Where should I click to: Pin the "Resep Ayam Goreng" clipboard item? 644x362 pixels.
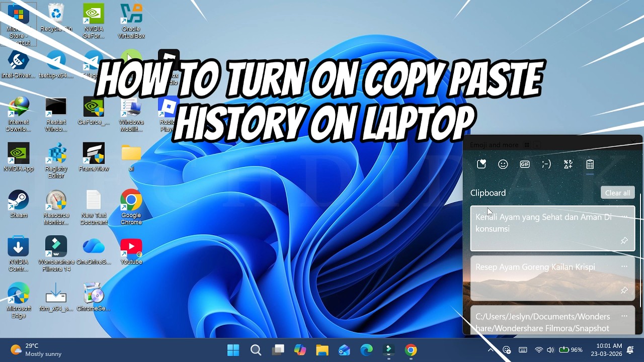coord(624,290)
